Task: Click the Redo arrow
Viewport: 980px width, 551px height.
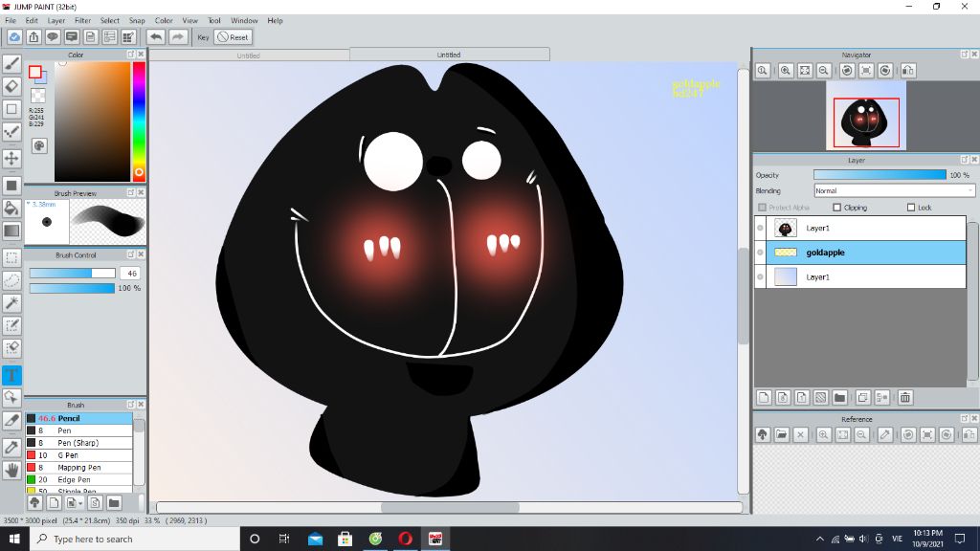Action: coord(178,37)
